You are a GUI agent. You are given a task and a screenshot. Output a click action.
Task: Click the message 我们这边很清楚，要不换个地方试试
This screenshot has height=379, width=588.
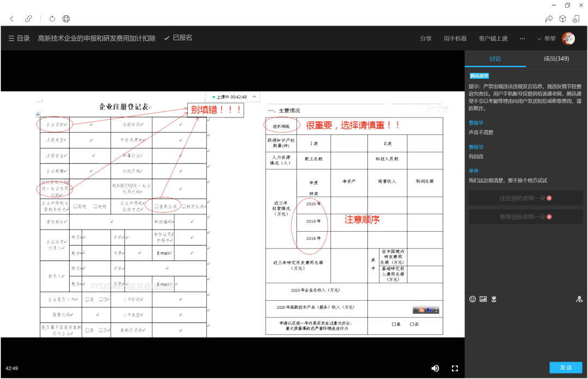point(508,181)
